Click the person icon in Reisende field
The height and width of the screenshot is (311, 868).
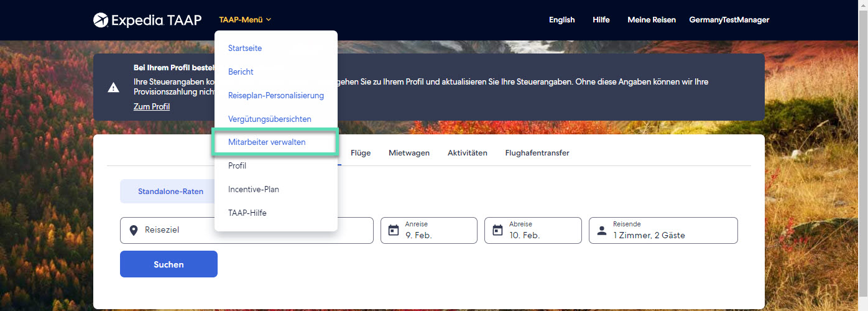[x=601, y=230]
